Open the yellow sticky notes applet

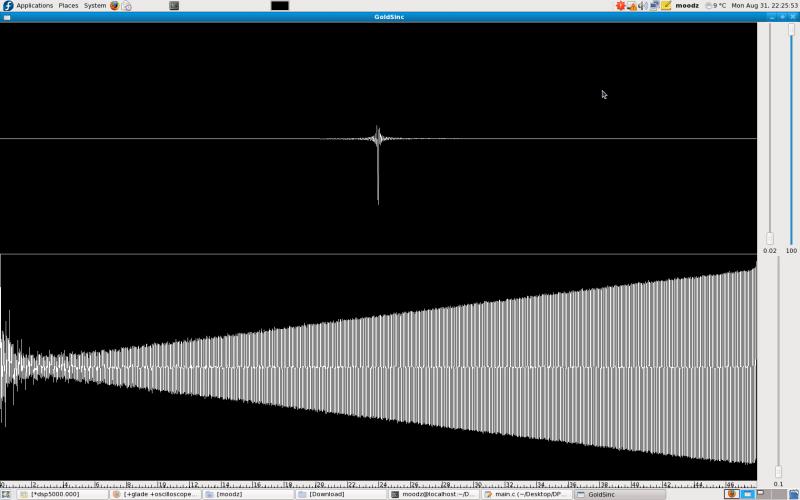[x=666, y=5]
